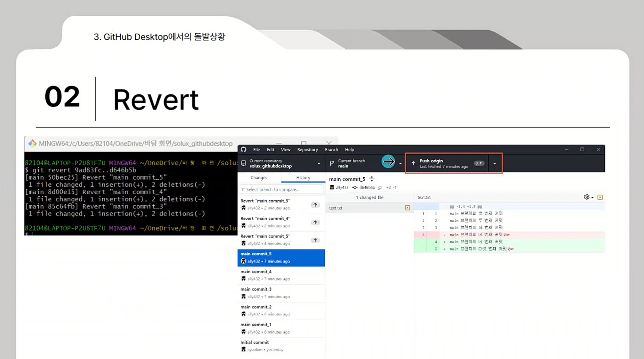Open the View menu
The image size is (644, 359).
coord(286,149)
